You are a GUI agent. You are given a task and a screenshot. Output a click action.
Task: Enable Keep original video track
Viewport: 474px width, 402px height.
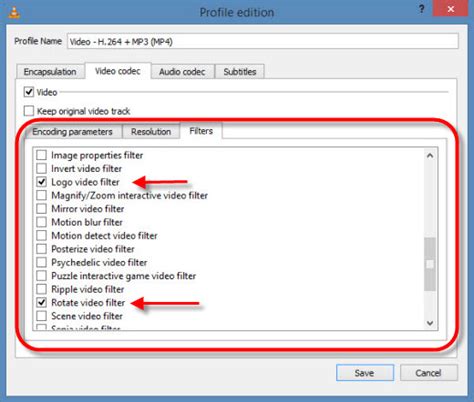coord(29,111)
